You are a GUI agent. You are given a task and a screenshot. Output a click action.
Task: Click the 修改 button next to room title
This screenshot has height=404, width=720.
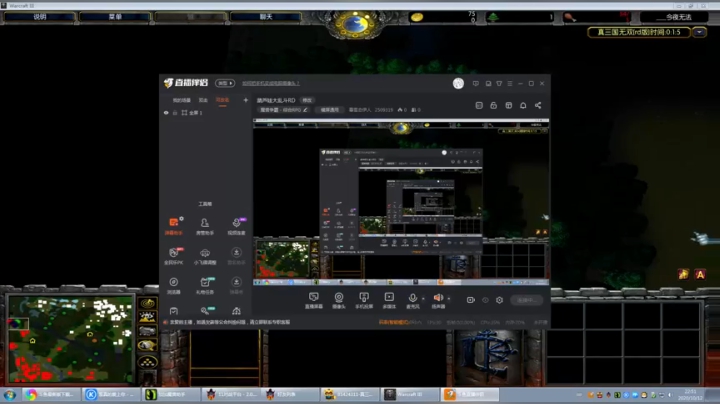[307, 100]
